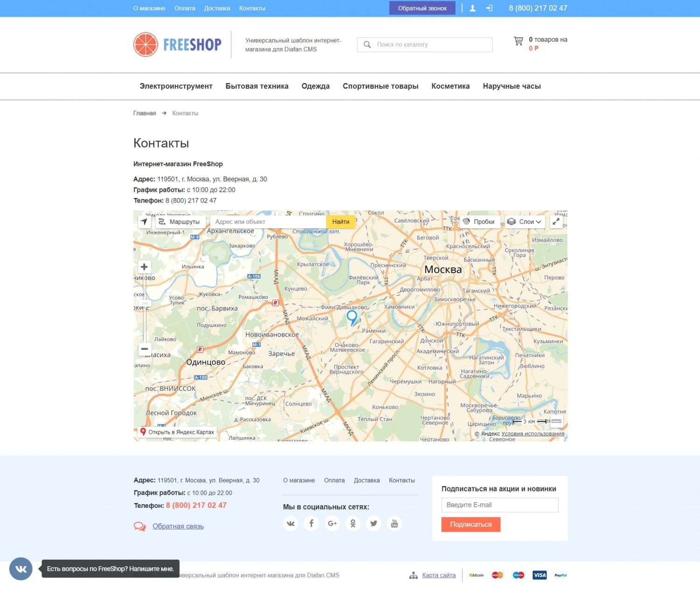Screen dimensions: 700x591
Task: Open the Слои layers dropdown on the map
Action: click(x=525, y=222)
